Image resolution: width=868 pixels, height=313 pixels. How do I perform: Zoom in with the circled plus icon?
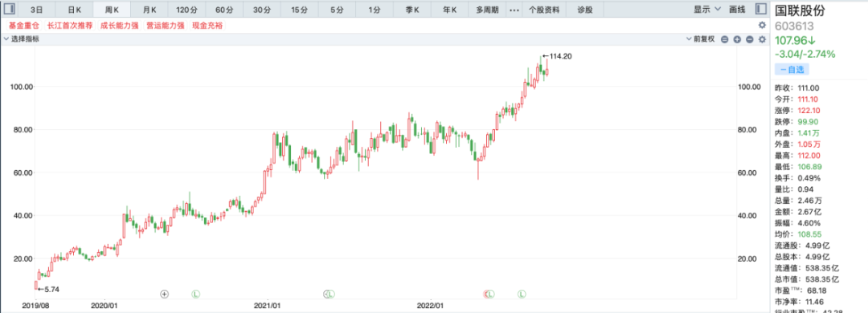tap(737, 39)
